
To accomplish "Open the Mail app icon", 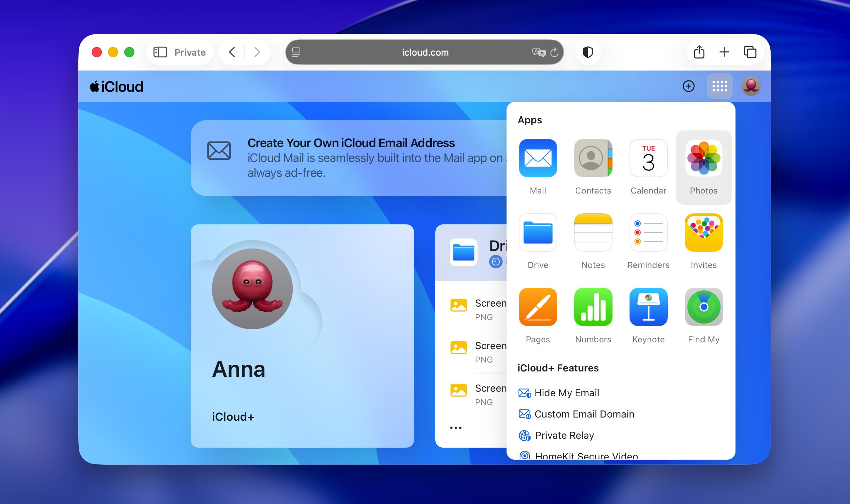I will point(538,158).
